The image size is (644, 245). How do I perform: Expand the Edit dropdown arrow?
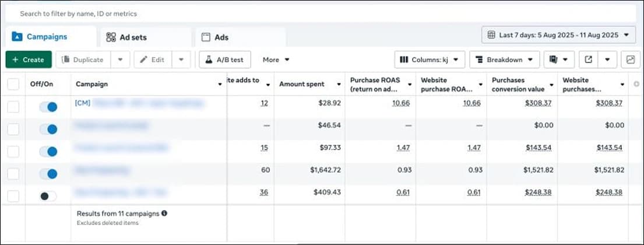click(181, 60)
